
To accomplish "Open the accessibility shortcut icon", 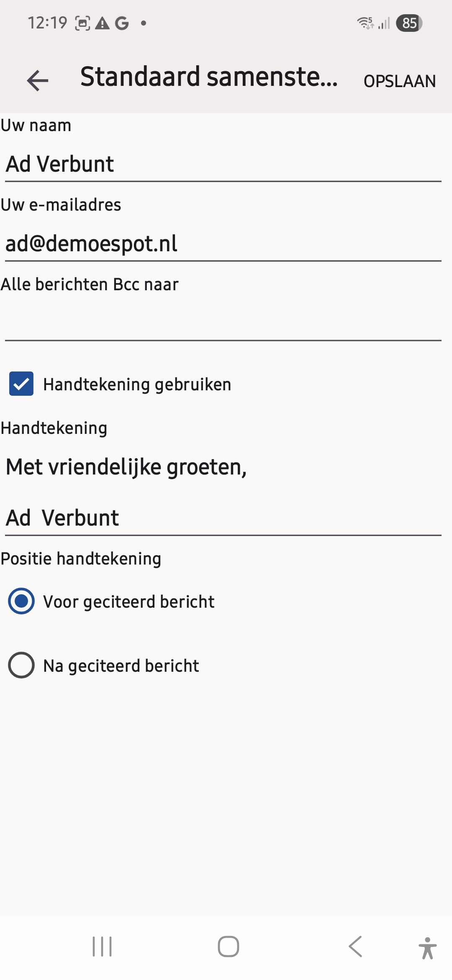I will click(427, 947).
